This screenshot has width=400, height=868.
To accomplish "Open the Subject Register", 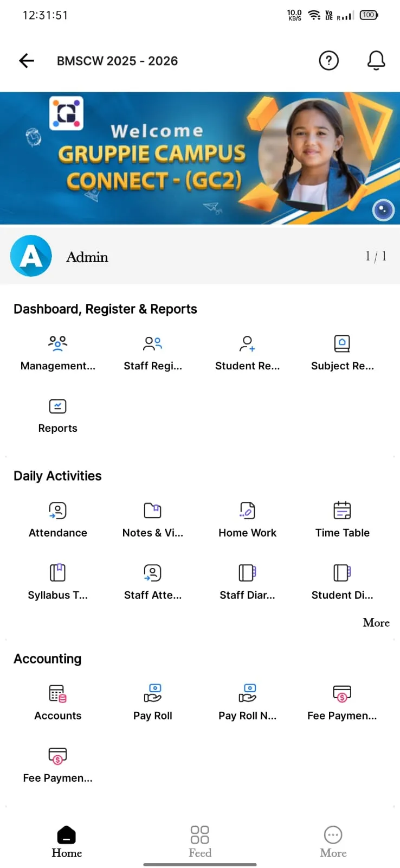I will [x=343, y=353].
